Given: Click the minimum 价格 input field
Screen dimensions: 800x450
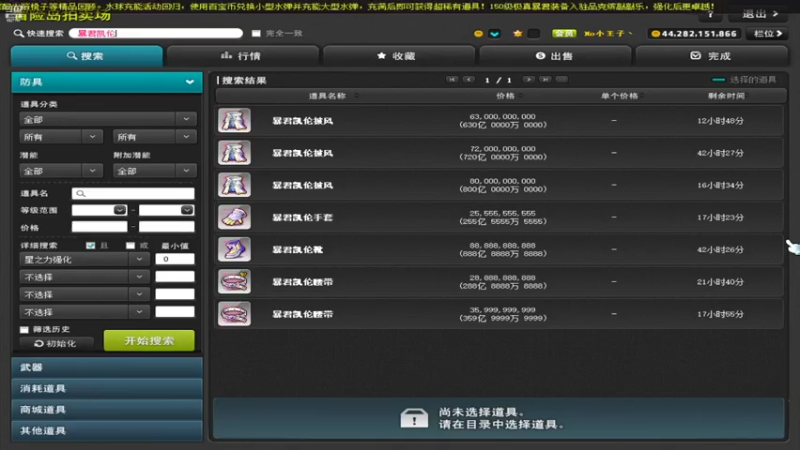Looking at the screenshot, I should click(99, 227).
